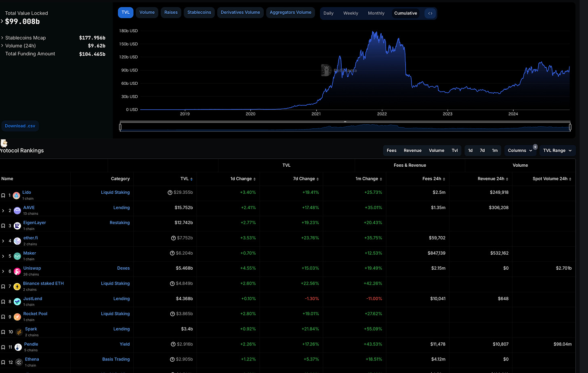588x373 pixels.
Task: Open the Restaking category link
Action: pos(120,223)
